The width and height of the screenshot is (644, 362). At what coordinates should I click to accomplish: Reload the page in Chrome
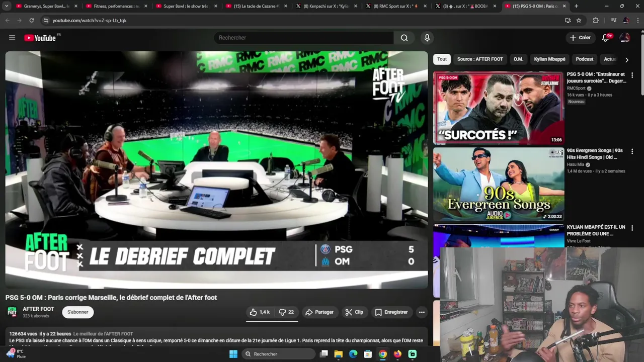coord(32,20)
